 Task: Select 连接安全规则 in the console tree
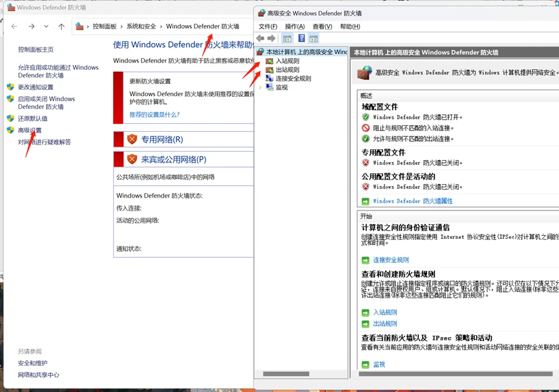(x=293, y=79)
